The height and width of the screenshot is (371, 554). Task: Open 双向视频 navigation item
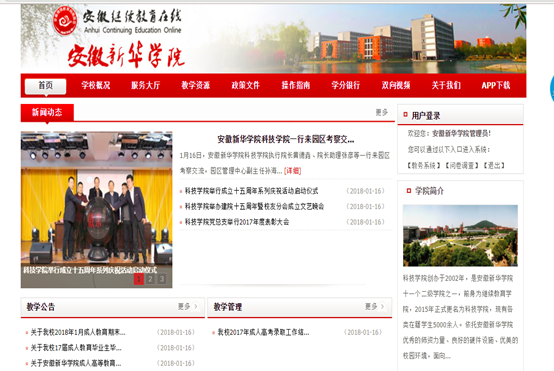tap(396, 85)
